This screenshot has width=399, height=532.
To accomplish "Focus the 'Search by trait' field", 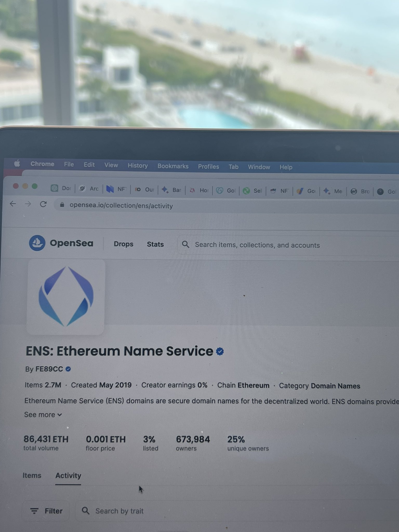I will pyautogui.click(x=236, y=511).
